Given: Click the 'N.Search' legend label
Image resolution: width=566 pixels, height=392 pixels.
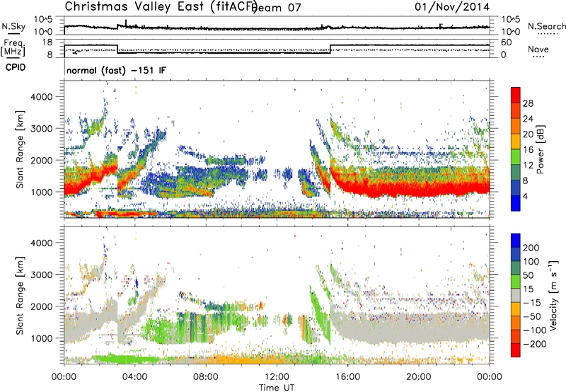Looking at the screenshot, I should [x=546, y=26].
